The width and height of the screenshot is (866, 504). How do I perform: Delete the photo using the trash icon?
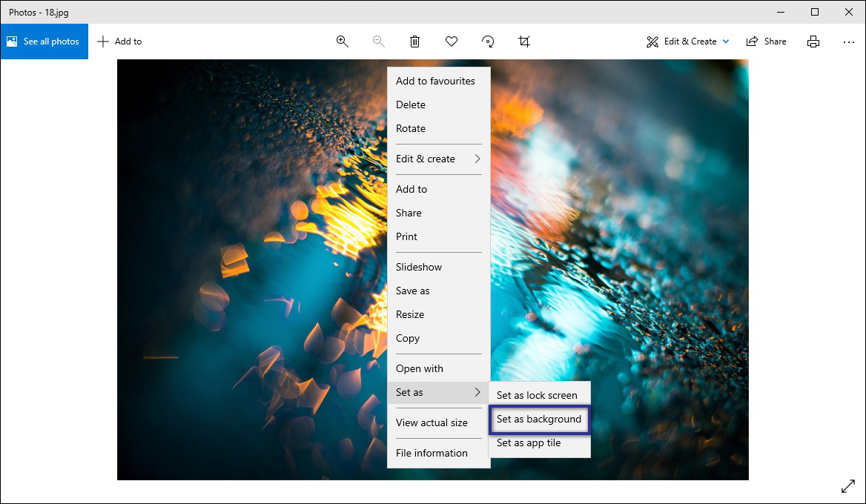point(414,42)
